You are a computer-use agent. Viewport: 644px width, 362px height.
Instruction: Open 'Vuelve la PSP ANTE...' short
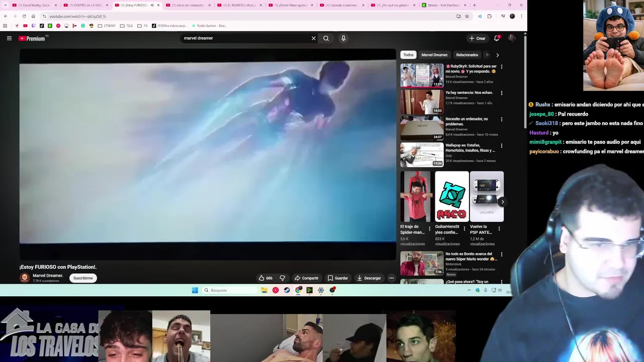[x=487, y=197]
